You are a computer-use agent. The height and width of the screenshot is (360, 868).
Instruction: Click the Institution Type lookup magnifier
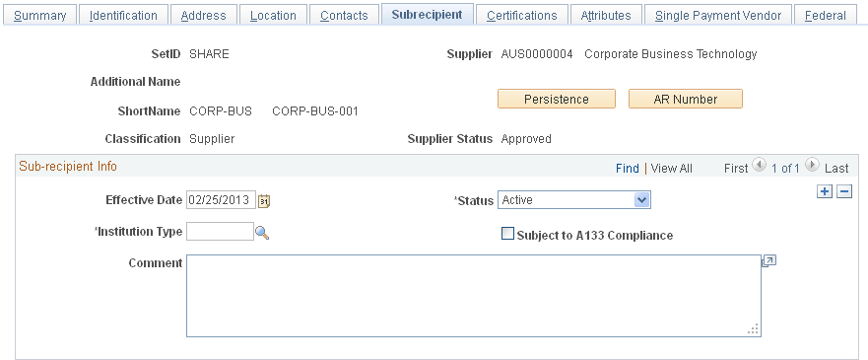coord(262,233)
